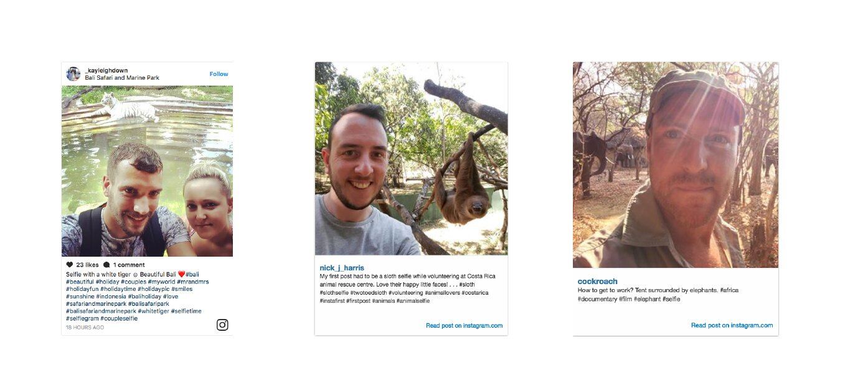Open the sloth selfie photo
Screen dimensions: 868x390
point(411,159)
